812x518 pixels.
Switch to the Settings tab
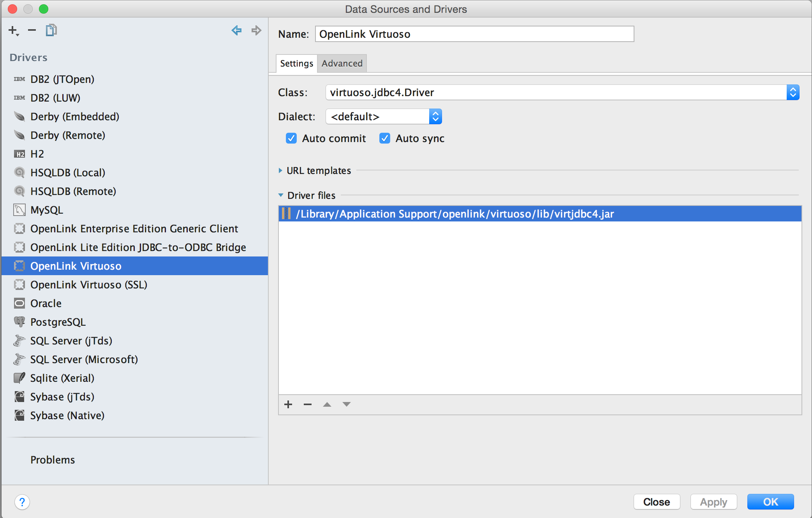pos(297,63)
